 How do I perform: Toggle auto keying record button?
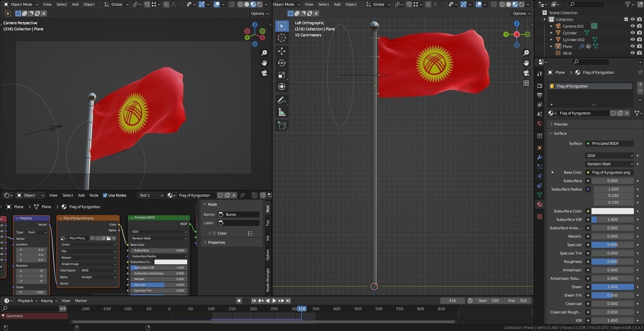click(x=239, y=301)
